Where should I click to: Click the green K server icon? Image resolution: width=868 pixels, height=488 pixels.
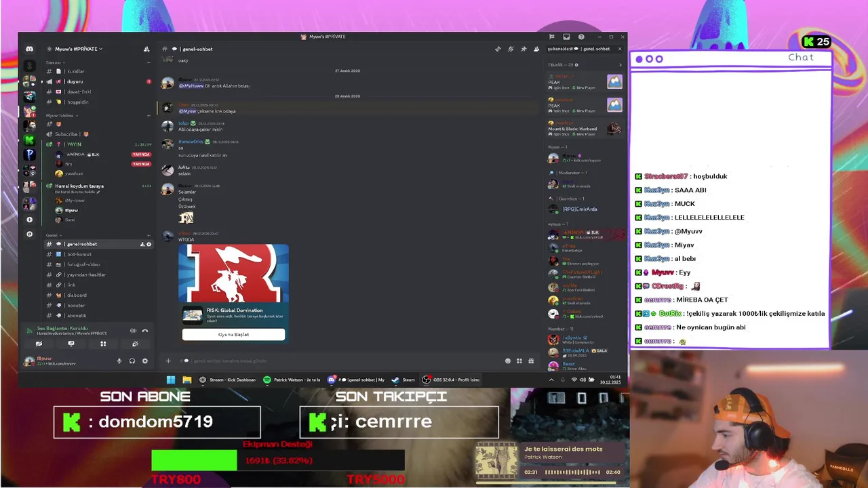(29, 140)
